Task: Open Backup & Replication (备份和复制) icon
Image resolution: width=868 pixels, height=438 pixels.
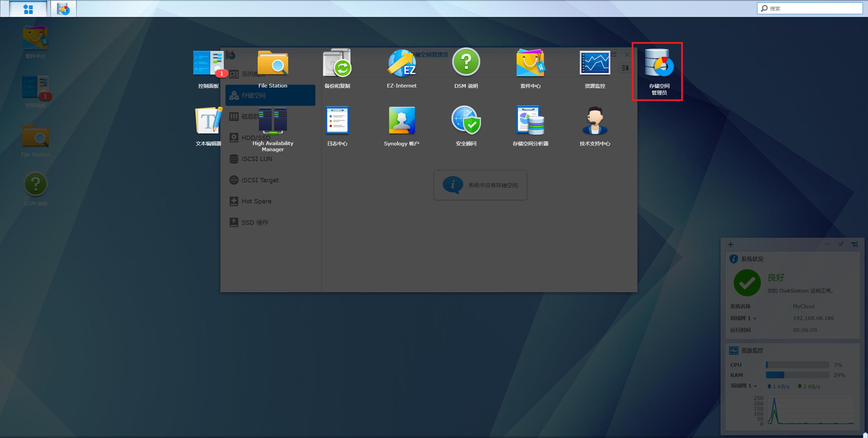Action: pyautogui.click(x=337, y=63)
